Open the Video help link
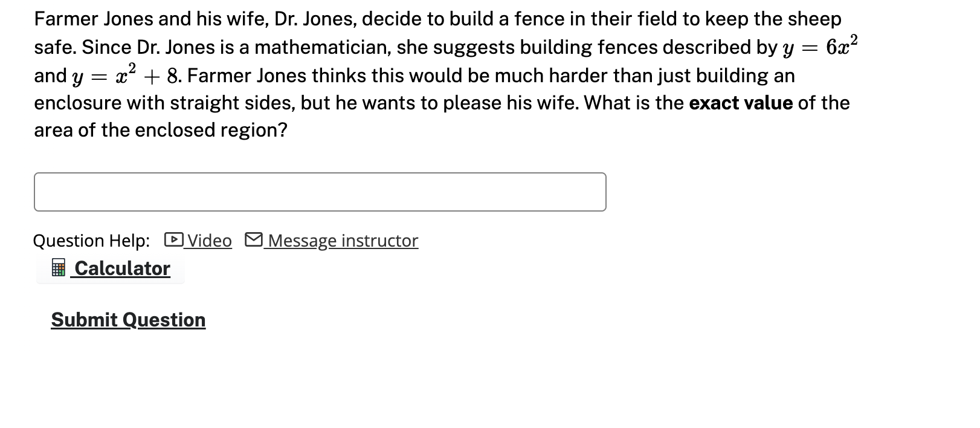This screenshot has height=428, width=980. click(x=208, y=240)
